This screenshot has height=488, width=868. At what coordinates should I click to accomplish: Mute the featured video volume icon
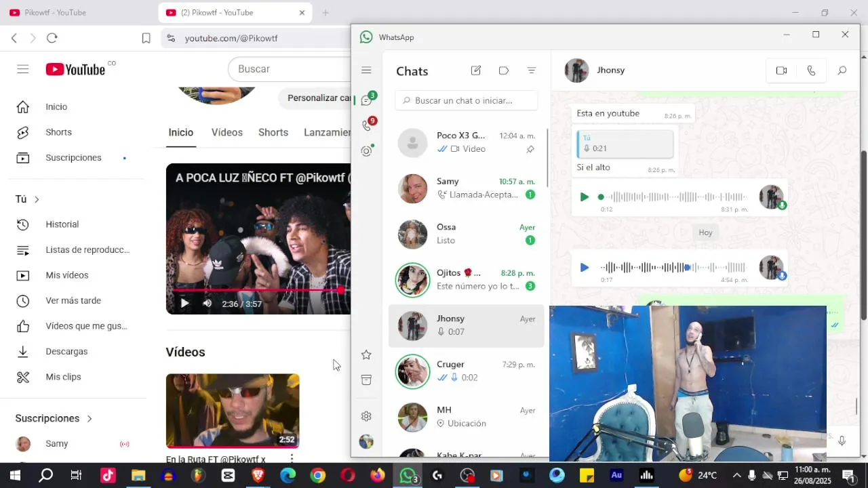point(208,304)
